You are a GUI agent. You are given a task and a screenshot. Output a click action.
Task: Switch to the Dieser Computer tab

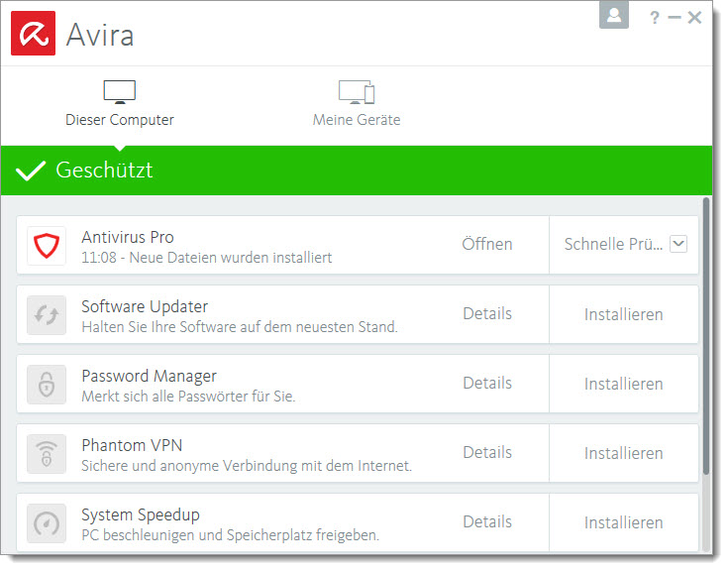pos(119,104)
